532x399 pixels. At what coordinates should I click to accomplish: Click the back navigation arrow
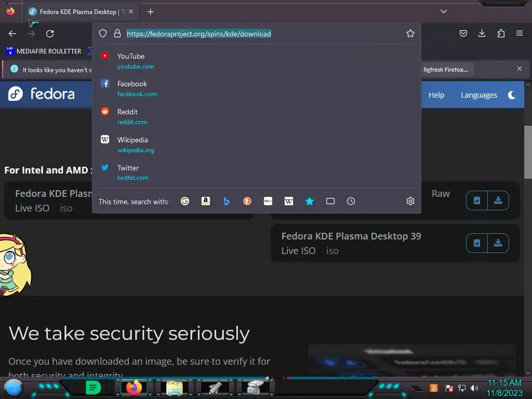[x=12, y=34]
